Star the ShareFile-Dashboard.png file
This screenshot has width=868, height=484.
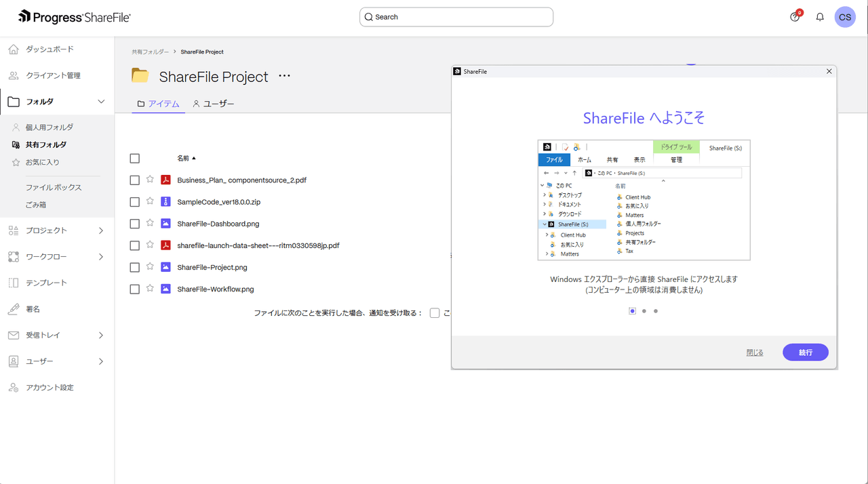coord(150,223)
